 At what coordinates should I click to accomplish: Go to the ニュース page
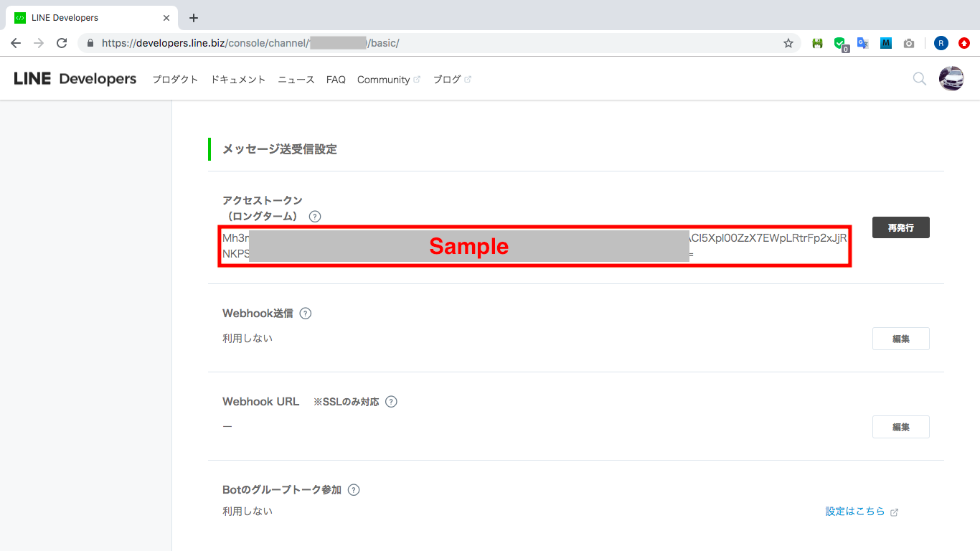(296, 80)
